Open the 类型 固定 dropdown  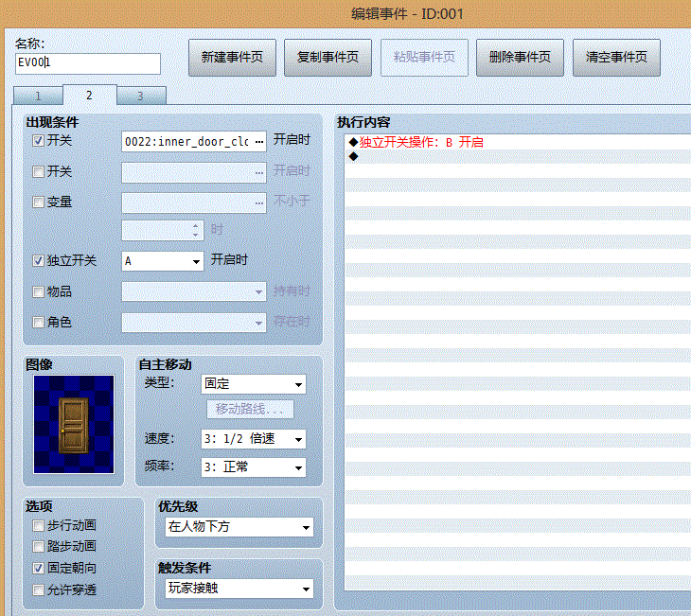point(254,384)
